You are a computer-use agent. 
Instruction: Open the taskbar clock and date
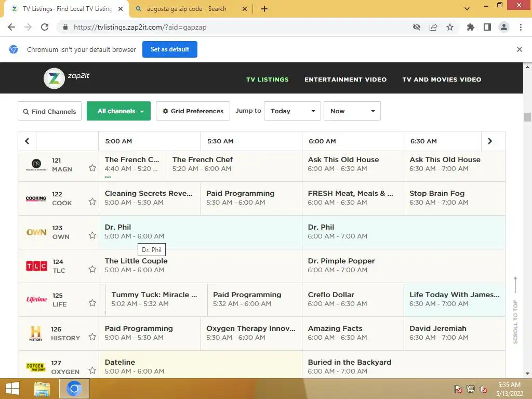point(509,389)
